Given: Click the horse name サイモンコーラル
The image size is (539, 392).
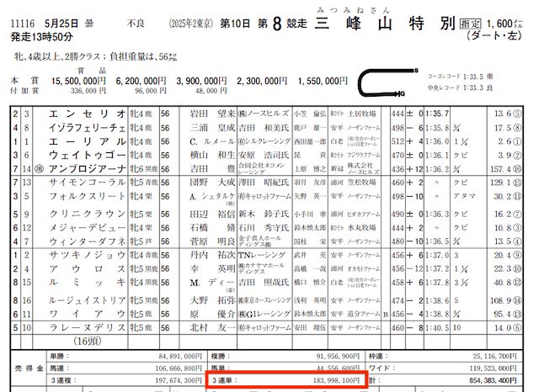Looking at the screenshot, I should (x=88, y=183).
